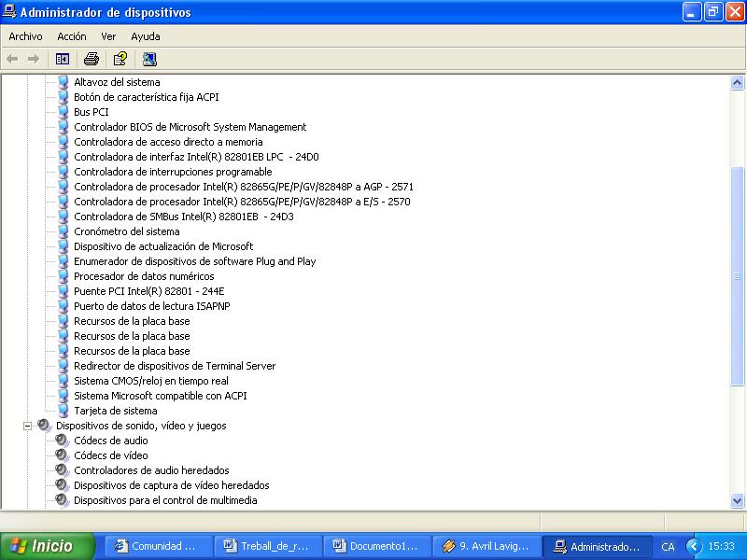Click the Back arrow toolbar button
Viewport: 747px width, 560px height.
point(12,59)
